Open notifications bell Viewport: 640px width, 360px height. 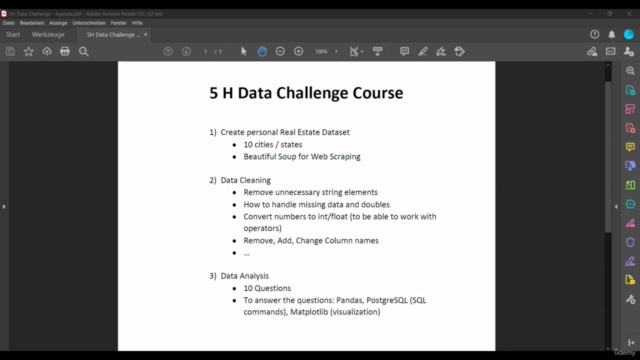point(612,35)
